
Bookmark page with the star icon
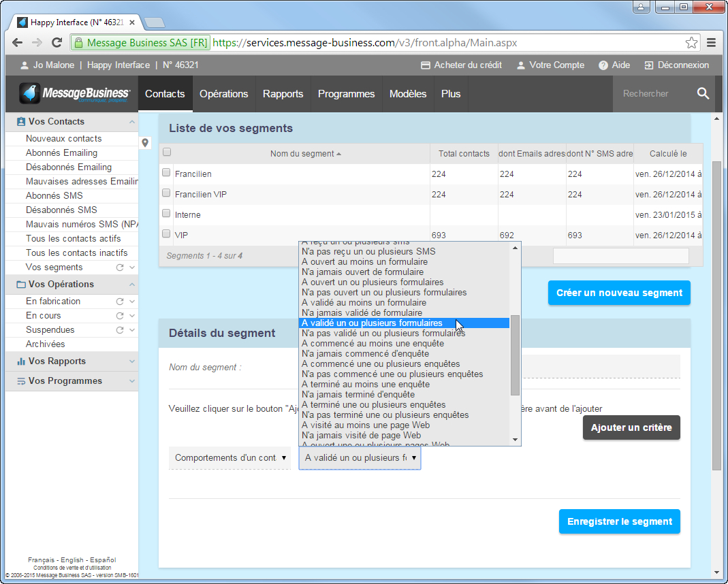pos(691,43)
